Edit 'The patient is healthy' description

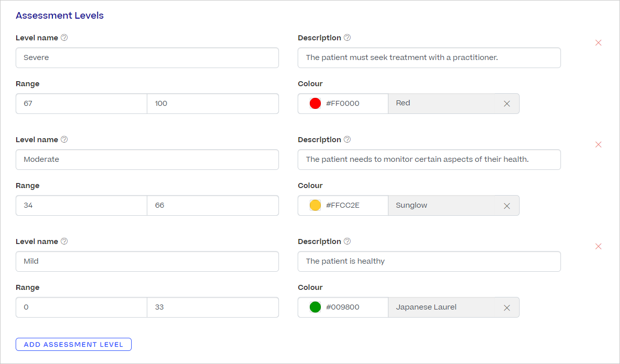pyautogui.click(x=429, y=261)
